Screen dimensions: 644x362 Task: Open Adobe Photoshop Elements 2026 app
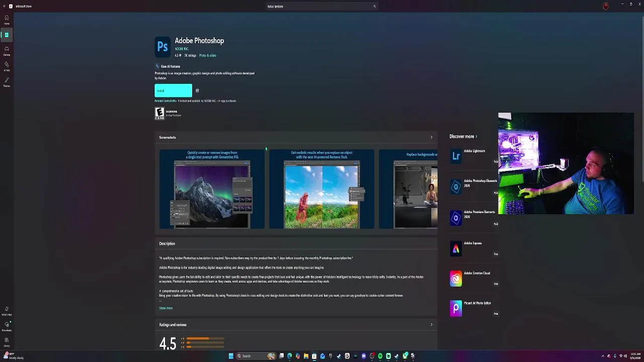[x=473, y=187]
